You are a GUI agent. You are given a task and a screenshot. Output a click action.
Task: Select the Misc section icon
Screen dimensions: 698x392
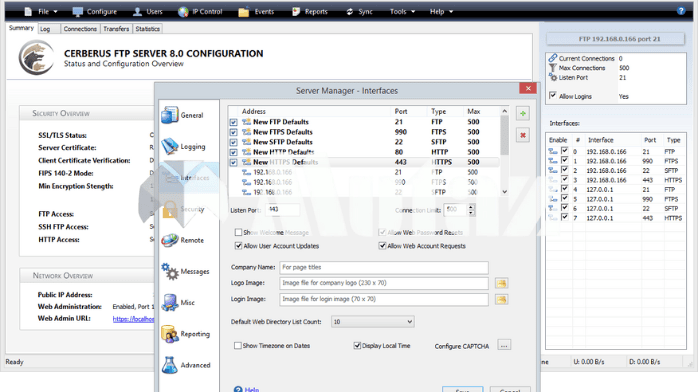click(170, 303)
